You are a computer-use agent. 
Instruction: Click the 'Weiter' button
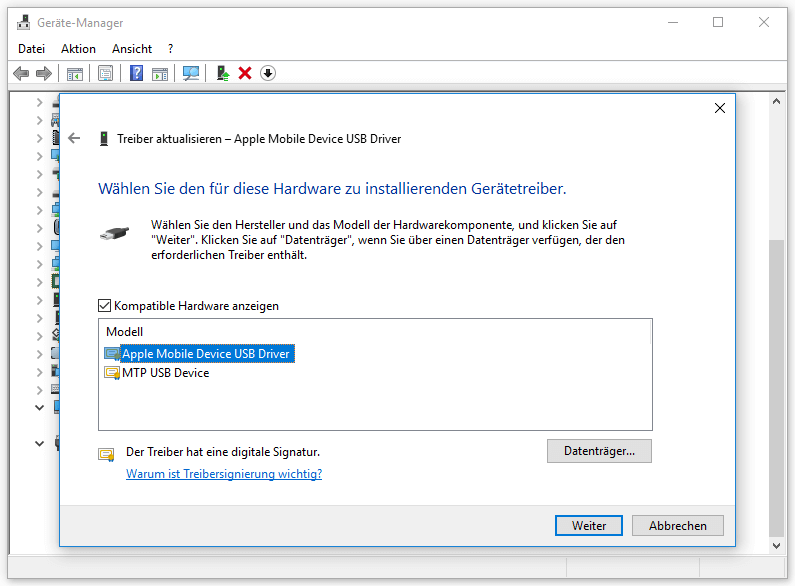[589, 526]
